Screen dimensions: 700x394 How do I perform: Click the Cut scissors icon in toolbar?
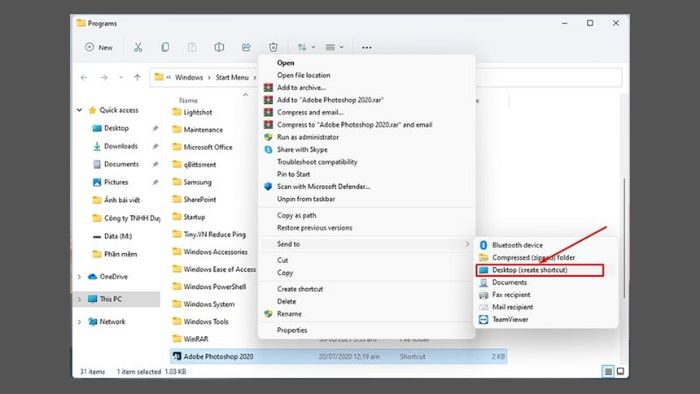coord(138,47)
